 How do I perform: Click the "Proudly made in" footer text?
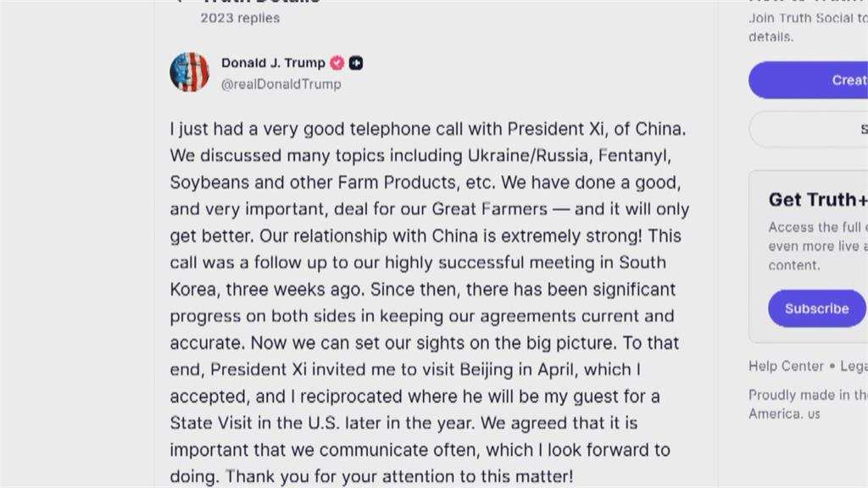tap(807, 395)
